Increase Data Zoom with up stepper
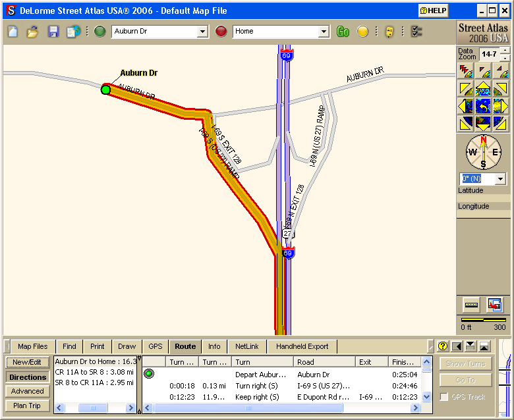 point(505,51)
